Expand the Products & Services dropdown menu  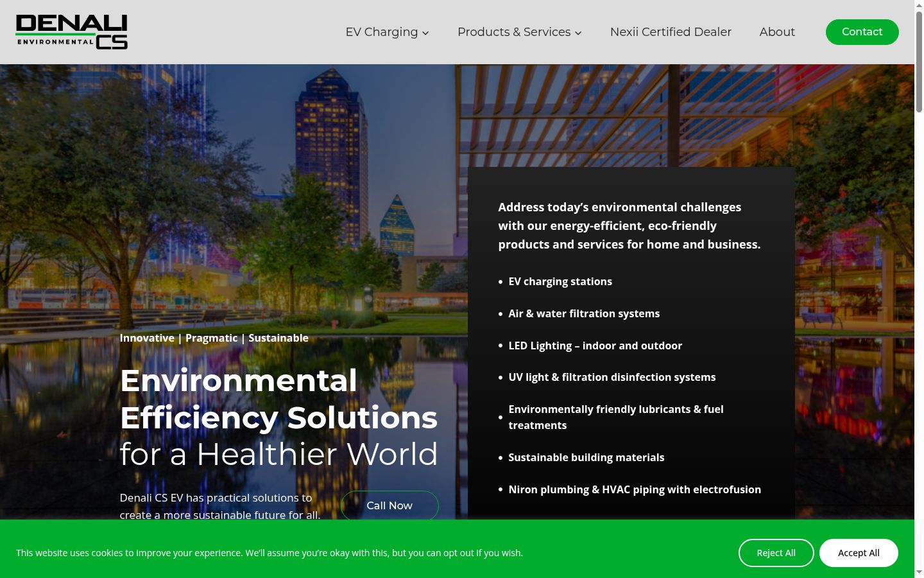pyautogui.click(x=519, y=32)
